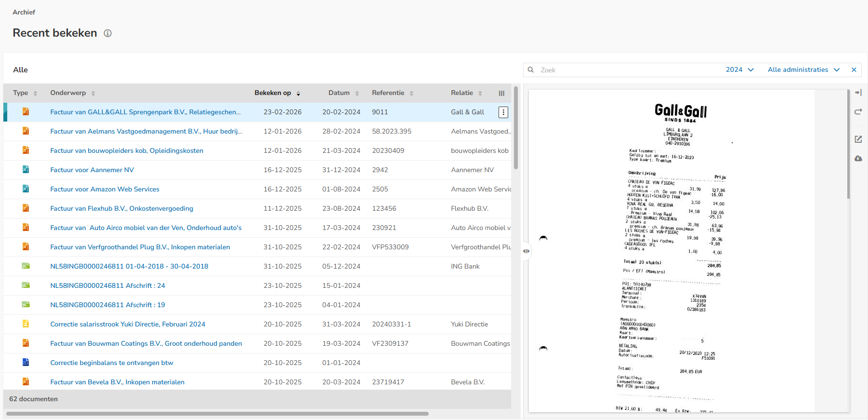Click the Gall & Gall receipt preview image
868x420 pixels.
671,251
